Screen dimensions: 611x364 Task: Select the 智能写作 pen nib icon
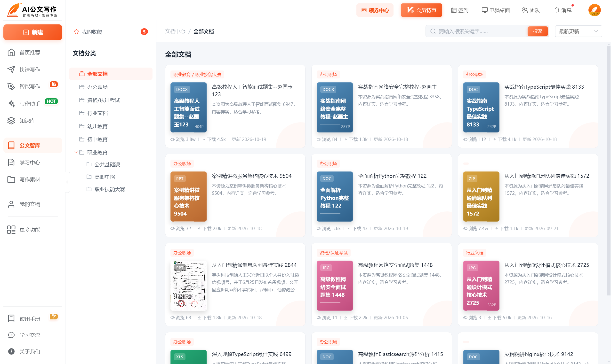tap(11, 86)
